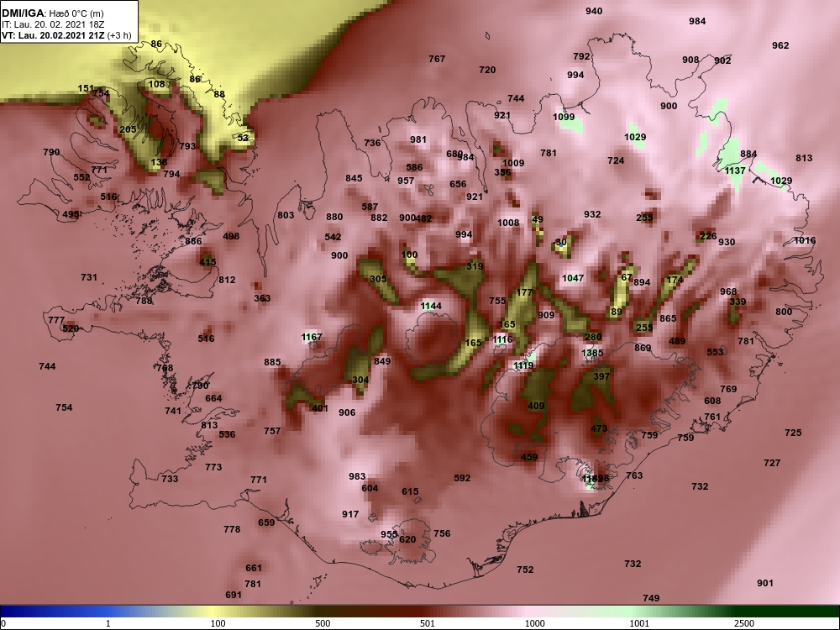
Task: Click the map value 1016
Action: click(x=805, y=240)
